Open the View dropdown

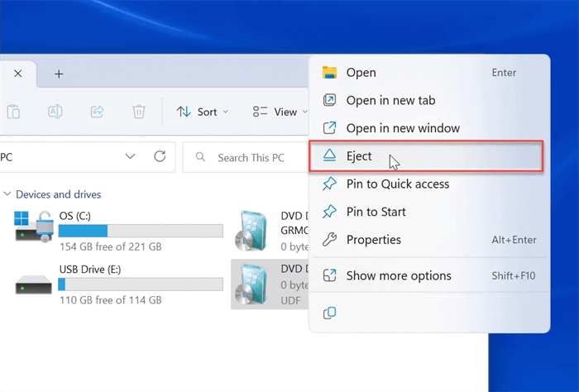pos(280,112)
